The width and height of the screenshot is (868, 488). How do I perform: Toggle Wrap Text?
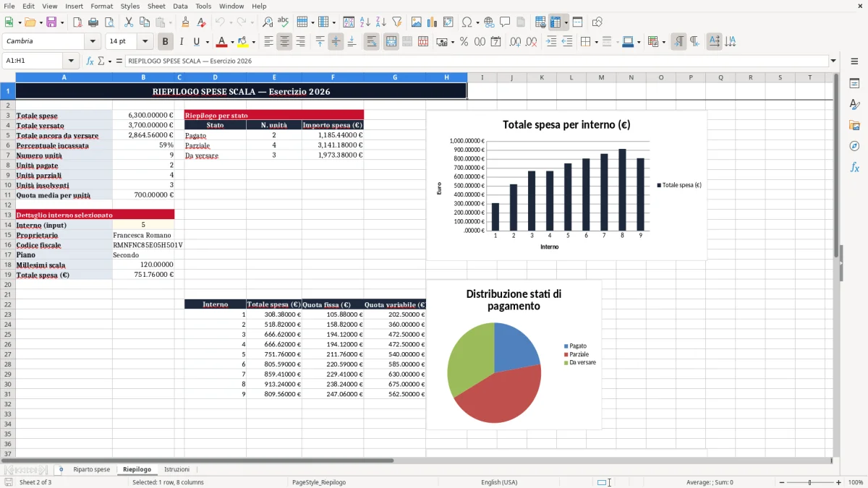(372, 42)
